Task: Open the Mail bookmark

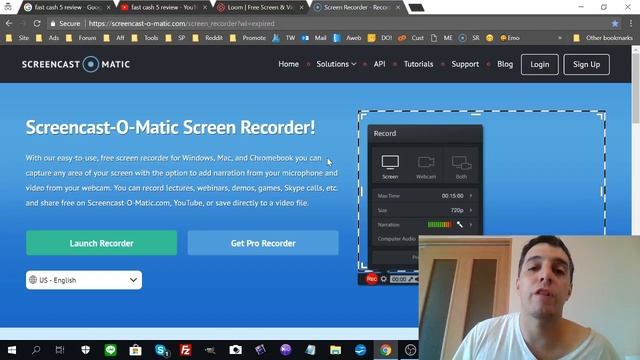Action: pos(314,38)
